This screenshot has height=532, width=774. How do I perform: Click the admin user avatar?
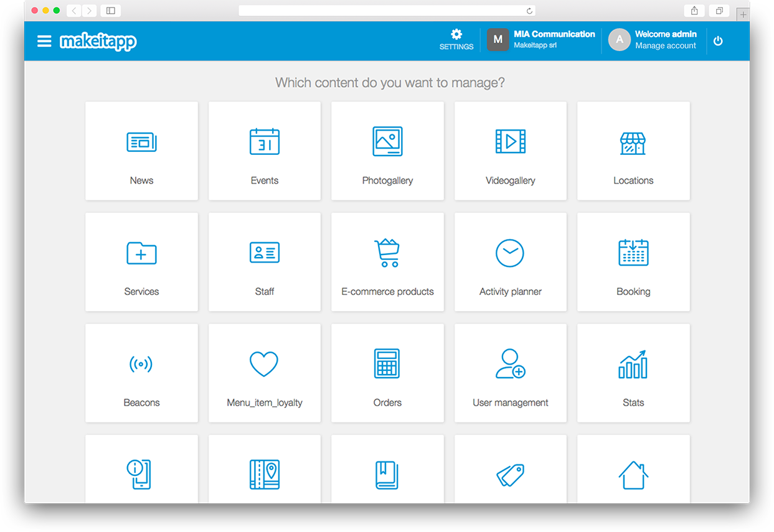pos(620,40)
